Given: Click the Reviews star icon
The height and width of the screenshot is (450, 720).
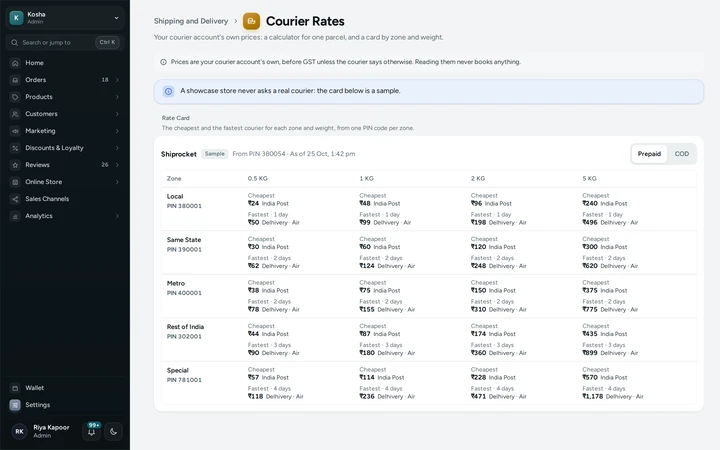Looking at the screenshot, I should [x=15, y=165].
